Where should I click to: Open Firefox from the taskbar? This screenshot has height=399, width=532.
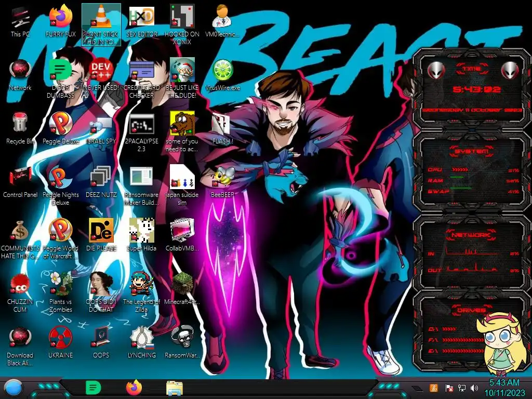[x=134, y=388]
